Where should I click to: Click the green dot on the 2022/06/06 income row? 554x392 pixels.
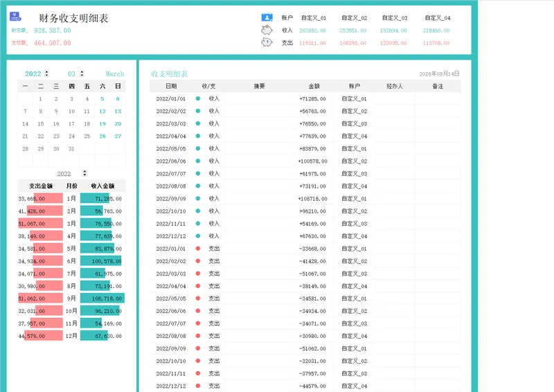(198, 161)
